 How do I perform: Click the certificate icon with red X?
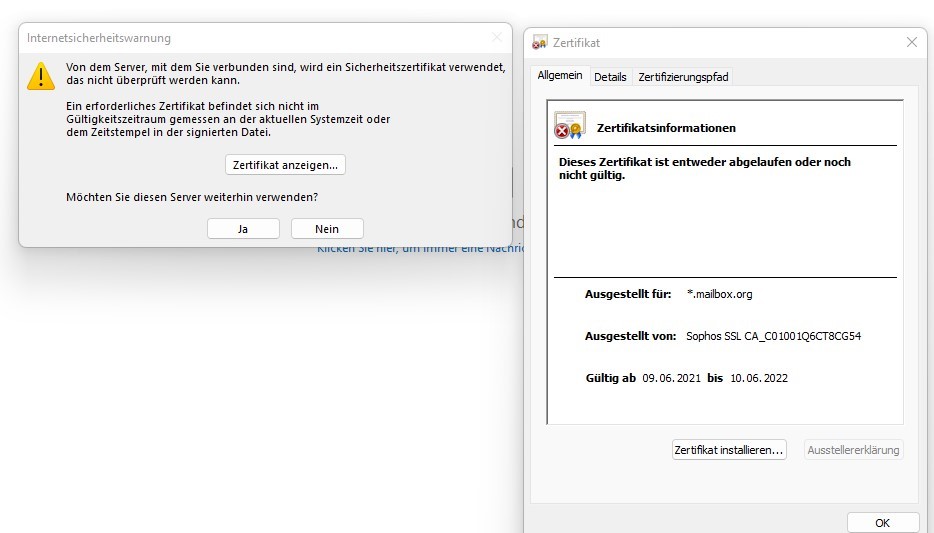569,126
